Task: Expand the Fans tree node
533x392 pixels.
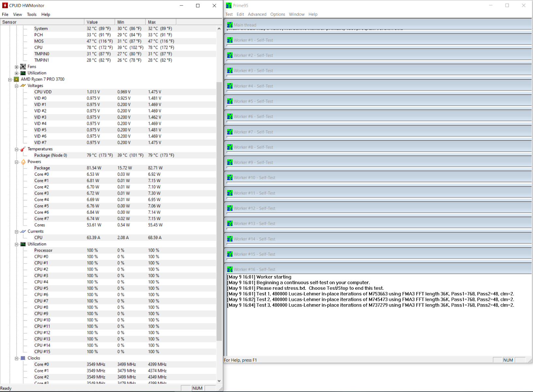Action: (x=16, y=67)
